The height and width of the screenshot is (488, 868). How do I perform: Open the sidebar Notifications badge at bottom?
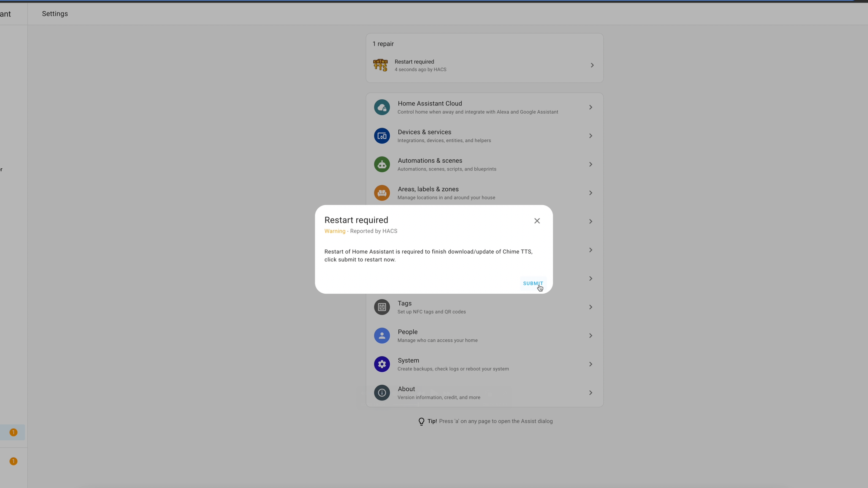(13, 462)
